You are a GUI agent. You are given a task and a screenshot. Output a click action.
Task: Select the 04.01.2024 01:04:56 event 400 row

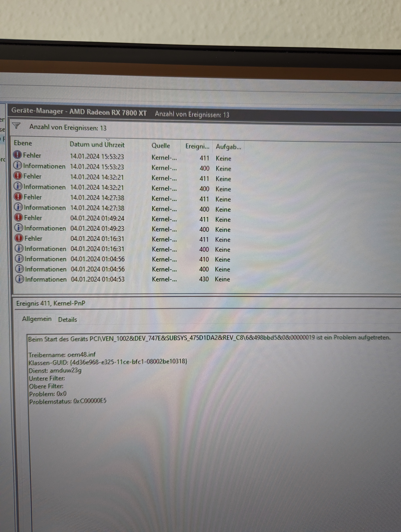pos(98,269)
